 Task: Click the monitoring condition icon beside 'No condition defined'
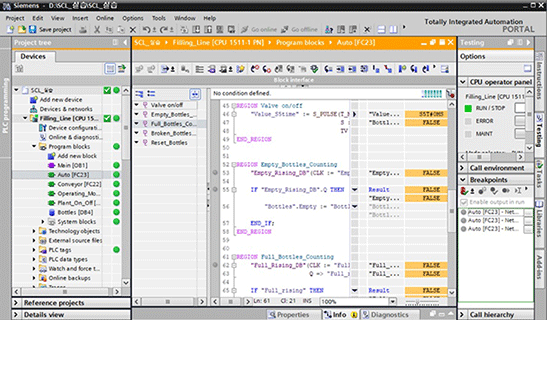(450, 94)
